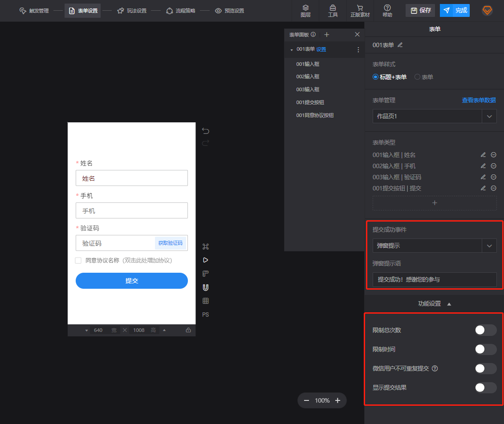Edit the 001提交按钮 | 提交 item
This screenshot has height=424, width=504.
[x=483, y=188]
